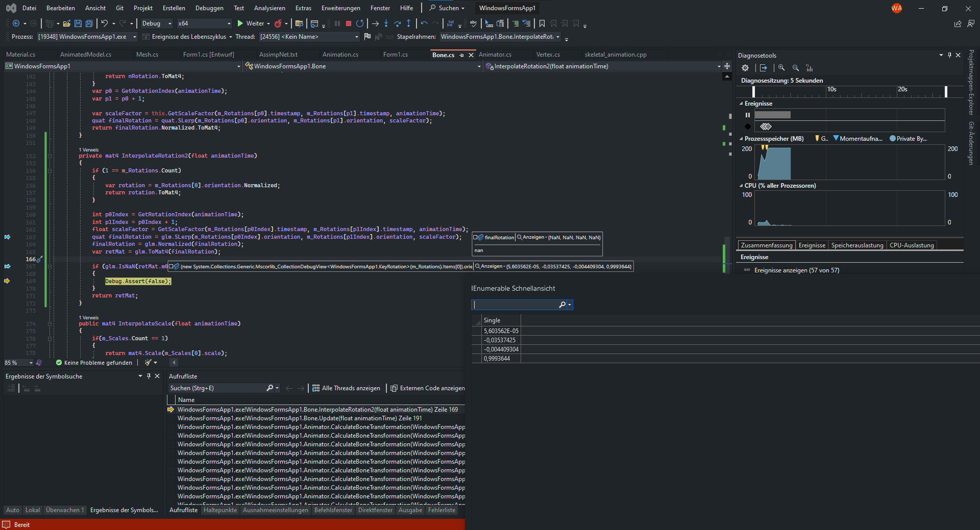Click the right timeline selection handle
The image size is (980, 530).
pyautogui.click(x=946, y=91)
